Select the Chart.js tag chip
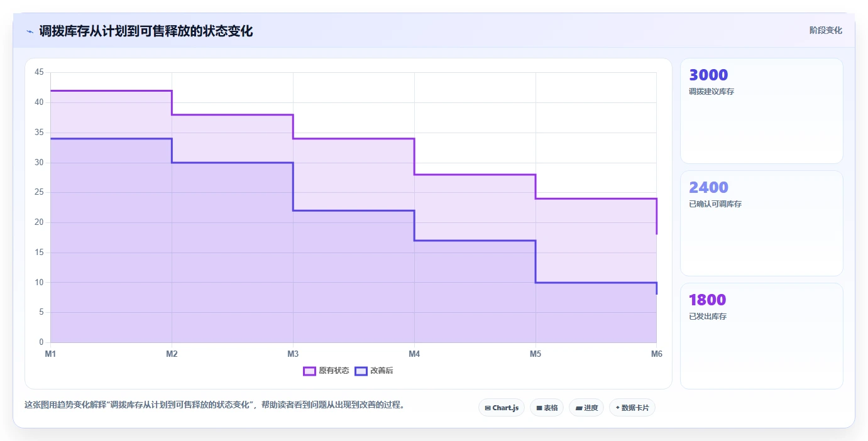 pos(502,408)
